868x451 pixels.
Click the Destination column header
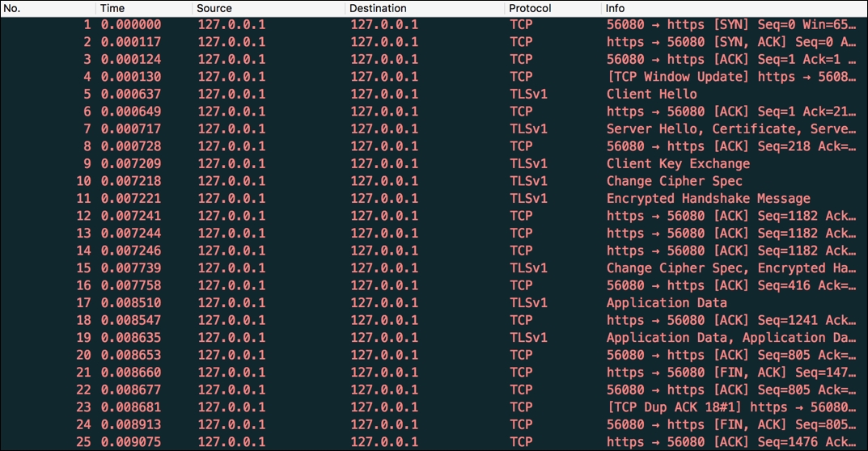pos(424,9)
